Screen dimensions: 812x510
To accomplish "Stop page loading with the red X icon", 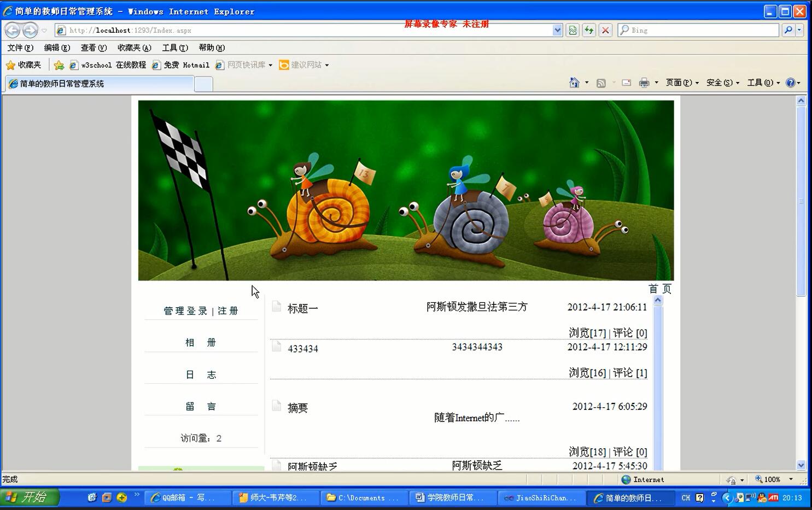I will click(605, 31).
